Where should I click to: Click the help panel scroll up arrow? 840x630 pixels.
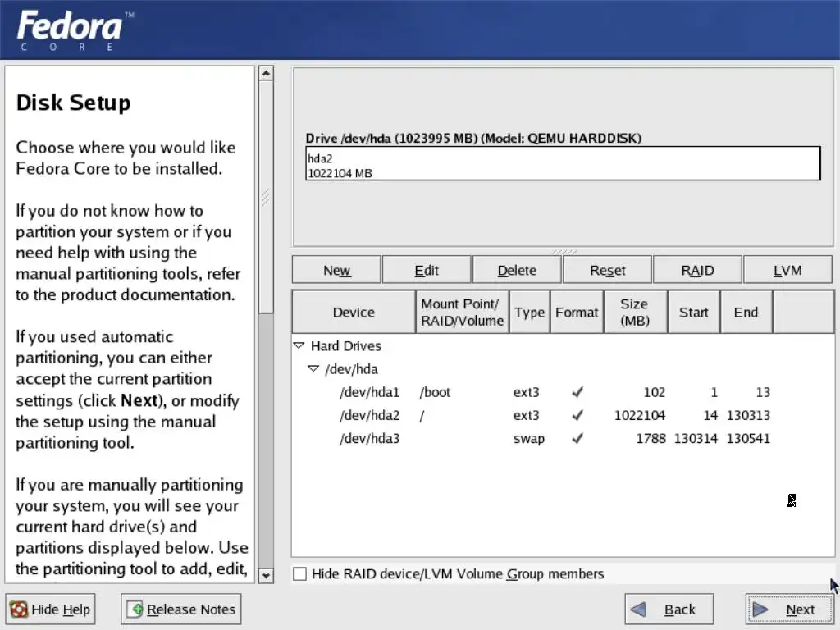click(266, 73)
